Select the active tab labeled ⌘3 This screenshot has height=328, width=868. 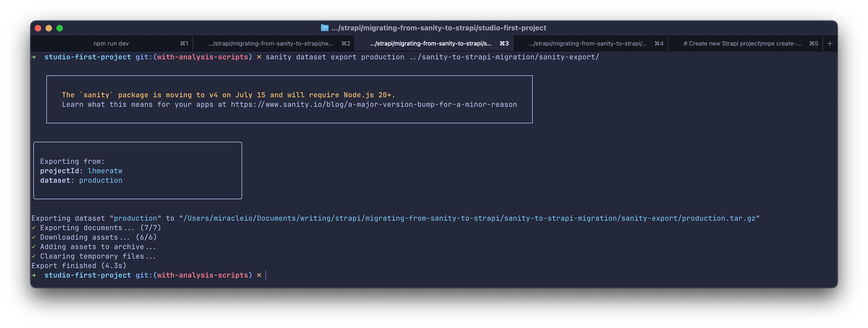click(x=434, y=43)
